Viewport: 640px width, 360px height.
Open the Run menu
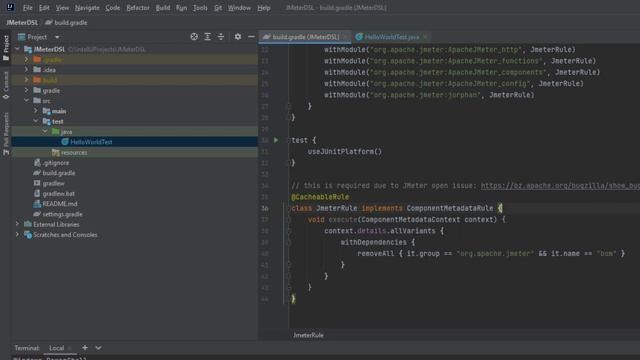(181, 8)
